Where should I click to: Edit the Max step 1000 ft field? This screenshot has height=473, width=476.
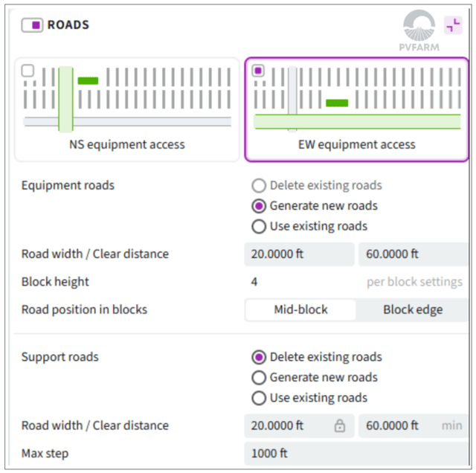[x=356, y=454]
